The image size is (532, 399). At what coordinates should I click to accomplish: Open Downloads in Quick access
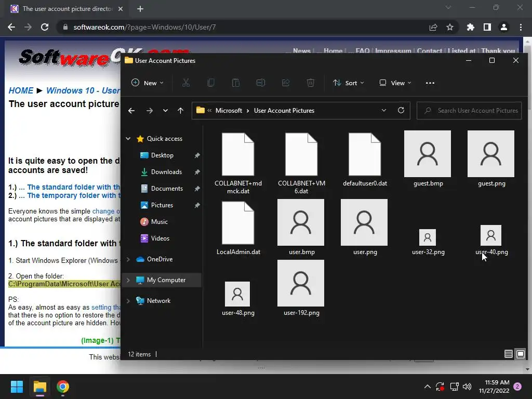point(166,171)
